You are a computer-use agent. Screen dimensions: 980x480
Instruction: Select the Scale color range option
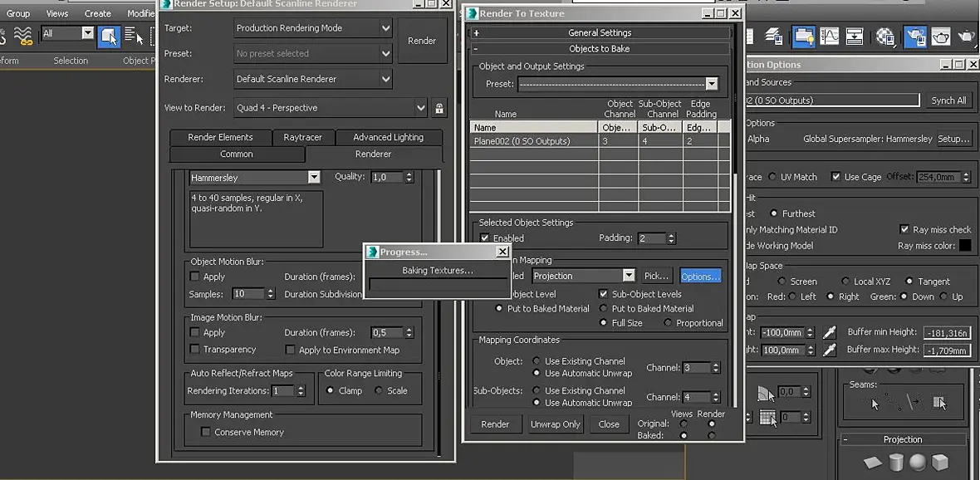[379, 390]
